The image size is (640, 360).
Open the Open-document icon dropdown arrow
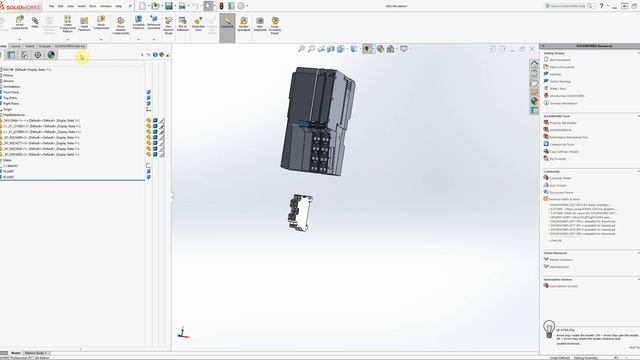click(161, 6)
